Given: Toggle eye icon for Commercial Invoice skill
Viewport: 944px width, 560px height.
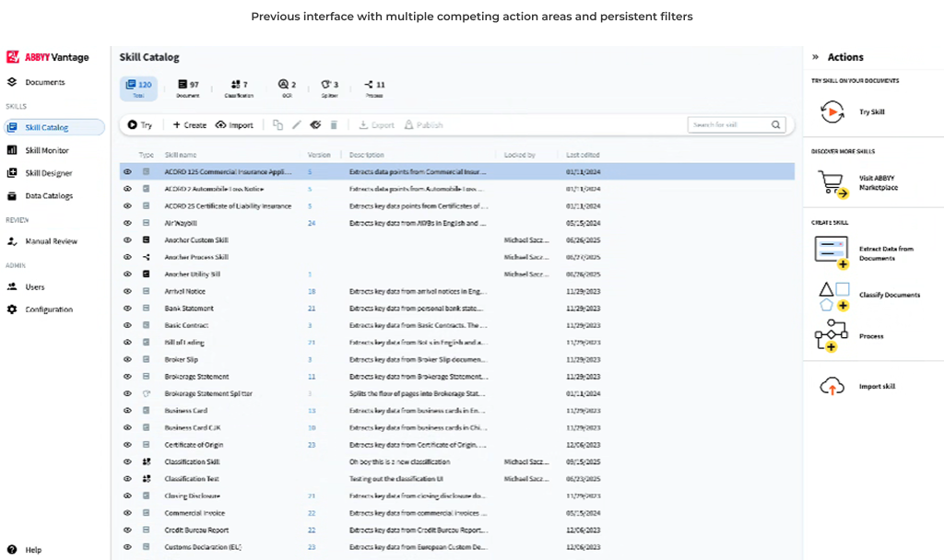Looking at the screenshot, I should 128,513.
